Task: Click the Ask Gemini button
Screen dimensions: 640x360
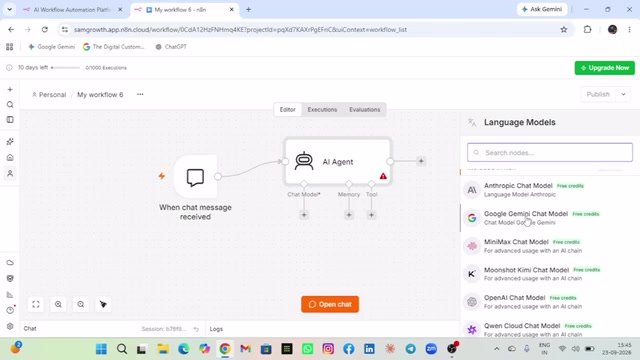Action: 542,9
